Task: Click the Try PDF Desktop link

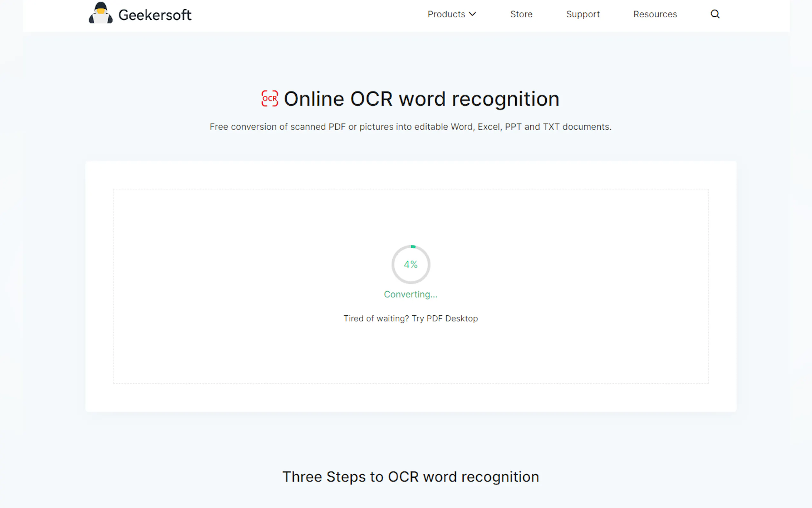Action: click(x=445, y=319)
